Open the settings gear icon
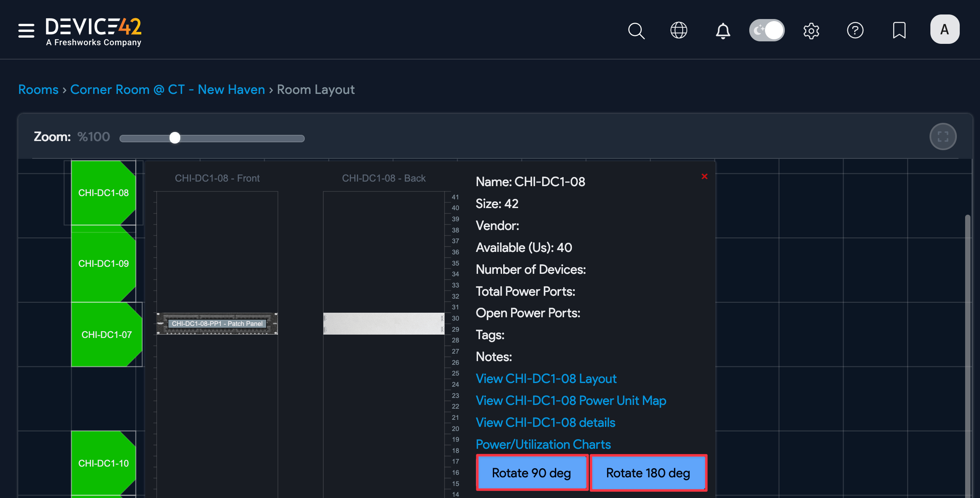This screenshot has width=980, height=498. [x=811, y=31]
